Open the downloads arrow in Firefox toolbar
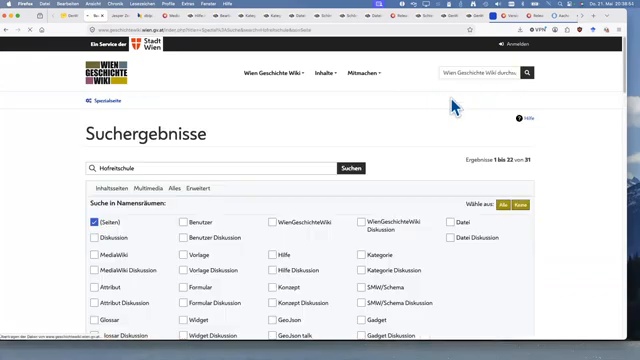The width and height of the screenshot is (640, 360). click(x=520, y=30)
